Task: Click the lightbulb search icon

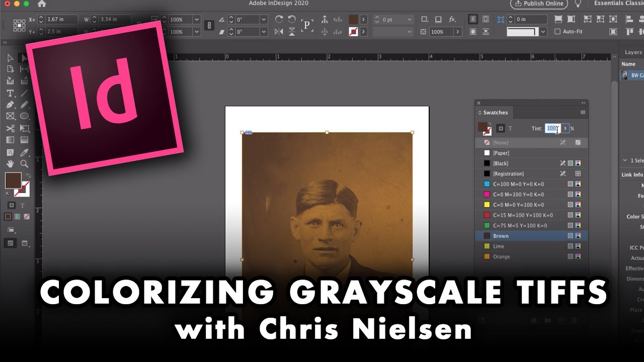Action: (578, 4)
